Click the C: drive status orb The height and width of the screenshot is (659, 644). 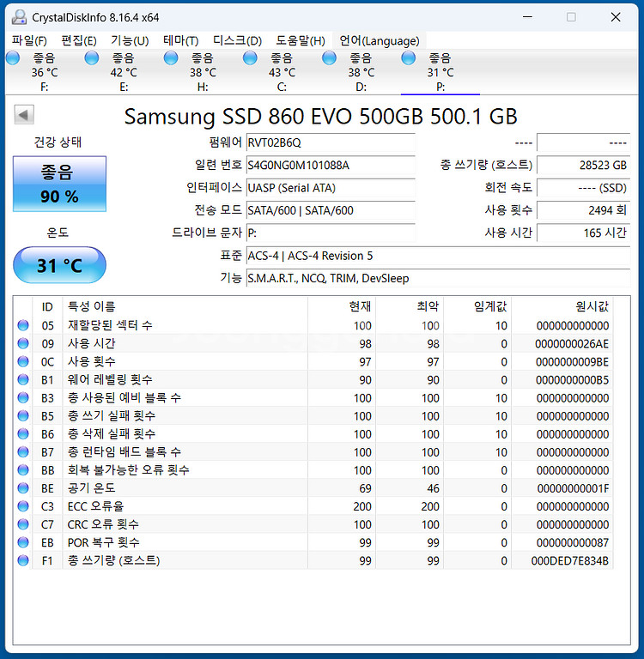pos(250,57)
